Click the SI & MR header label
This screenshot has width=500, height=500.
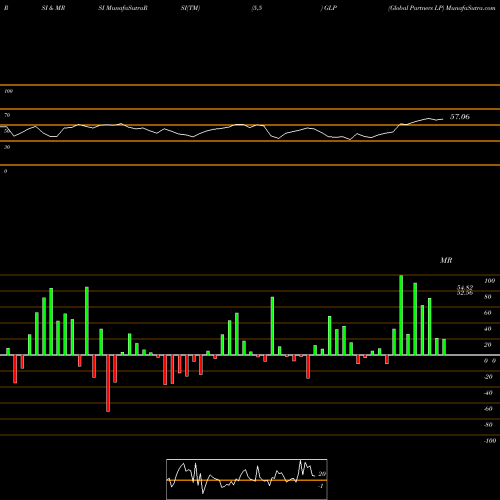(x=53, y=8)
